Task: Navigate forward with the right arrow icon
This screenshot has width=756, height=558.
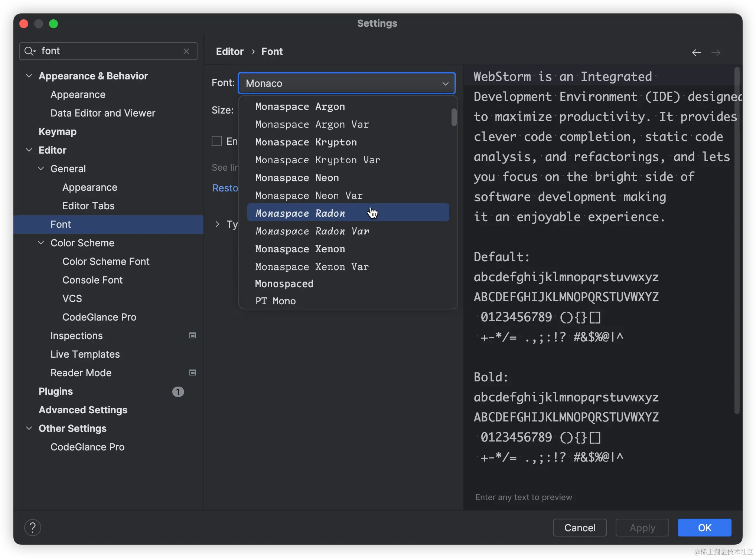Action: (716, 52)
